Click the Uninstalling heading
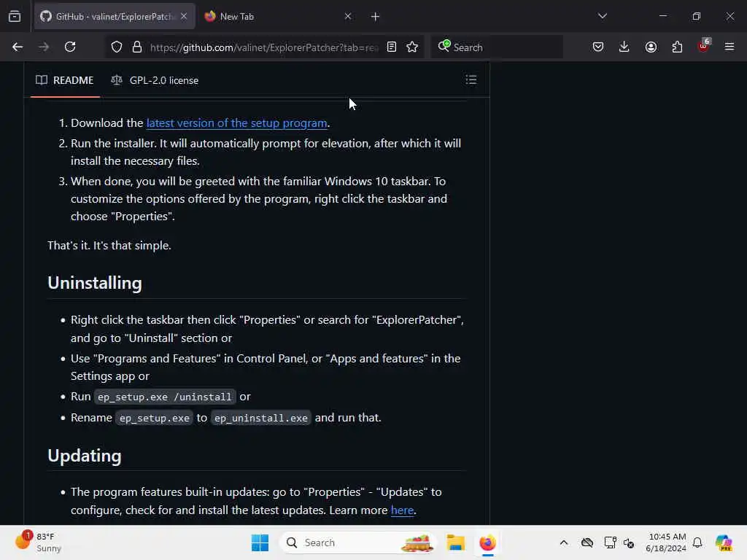The image size is (747, 560). (95, 283)
